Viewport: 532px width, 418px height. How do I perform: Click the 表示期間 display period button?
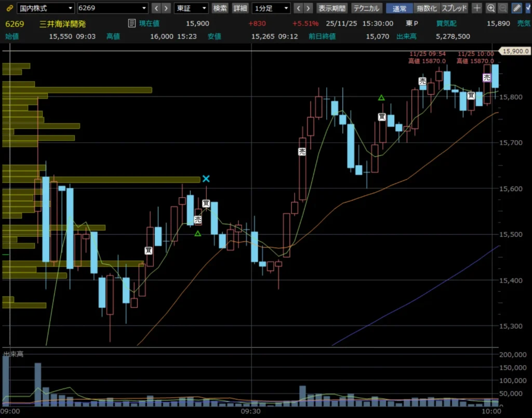click(332, 8)
